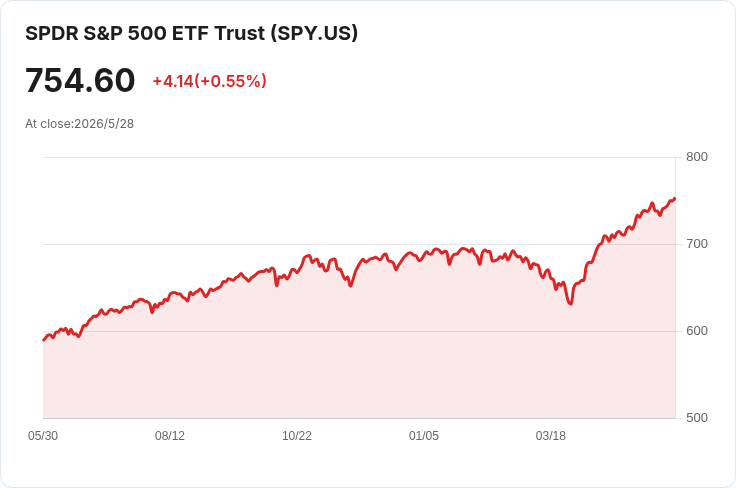Click the 700 y-axis label
Viewport: 736px width, 488px height.
[697, 244]
